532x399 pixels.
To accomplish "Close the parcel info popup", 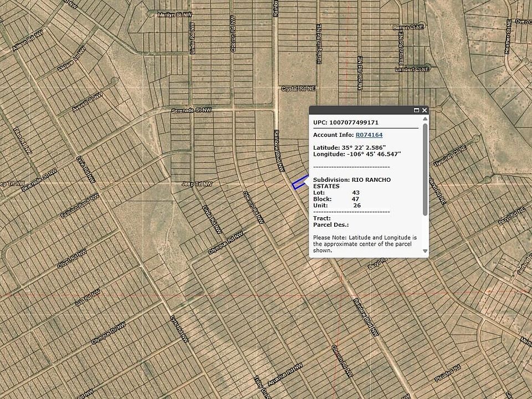I will [x=424, y=110].
